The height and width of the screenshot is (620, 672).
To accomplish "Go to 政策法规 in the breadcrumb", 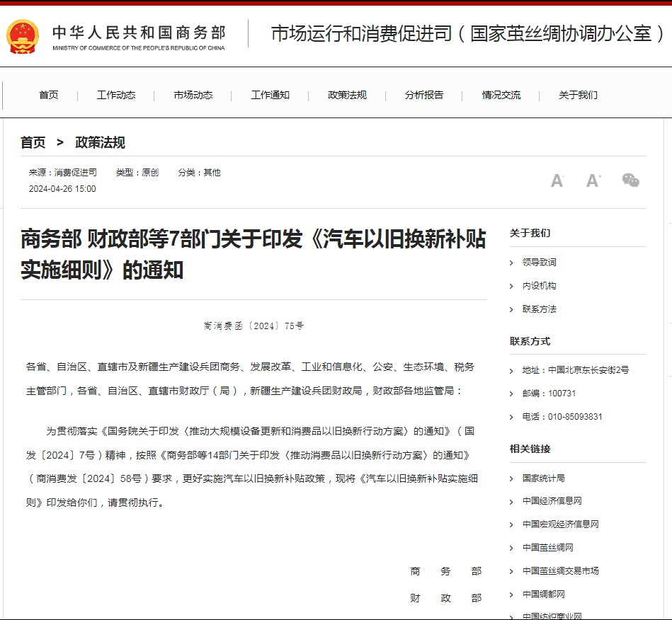I will click(x=101, y=143).
